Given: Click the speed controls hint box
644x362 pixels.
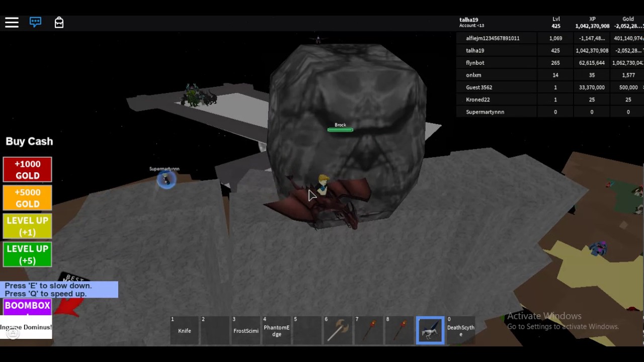Looking at the screenshot, I should (59, 290).
